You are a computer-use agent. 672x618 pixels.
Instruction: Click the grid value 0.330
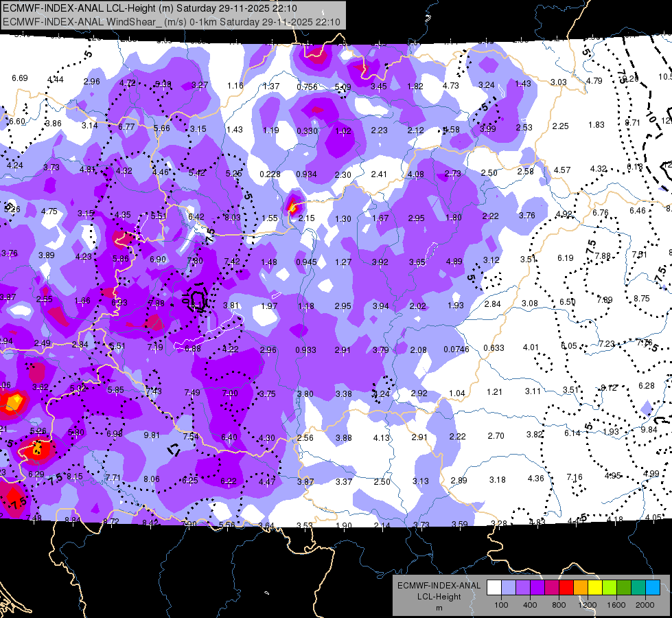pyautogui.click(x=308, y=130)
